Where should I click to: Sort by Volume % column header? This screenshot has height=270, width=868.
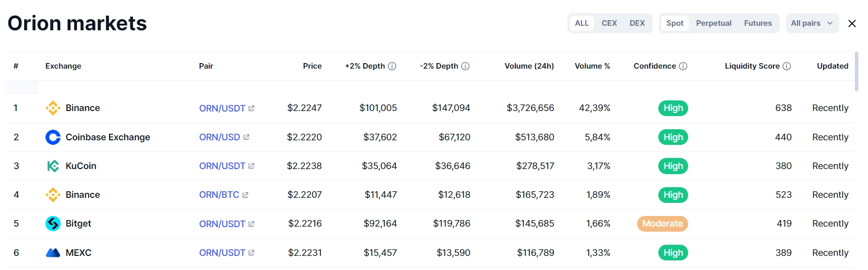pos(592,66)
